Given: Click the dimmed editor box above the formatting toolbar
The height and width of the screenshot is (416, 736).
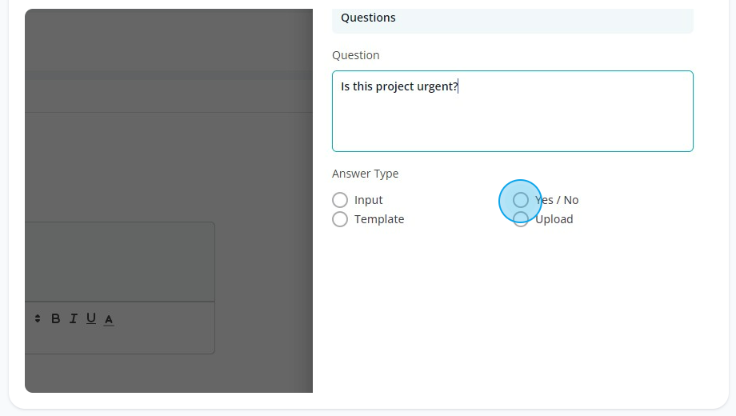Looking at the screenshot, I should (x=120, y=262).
